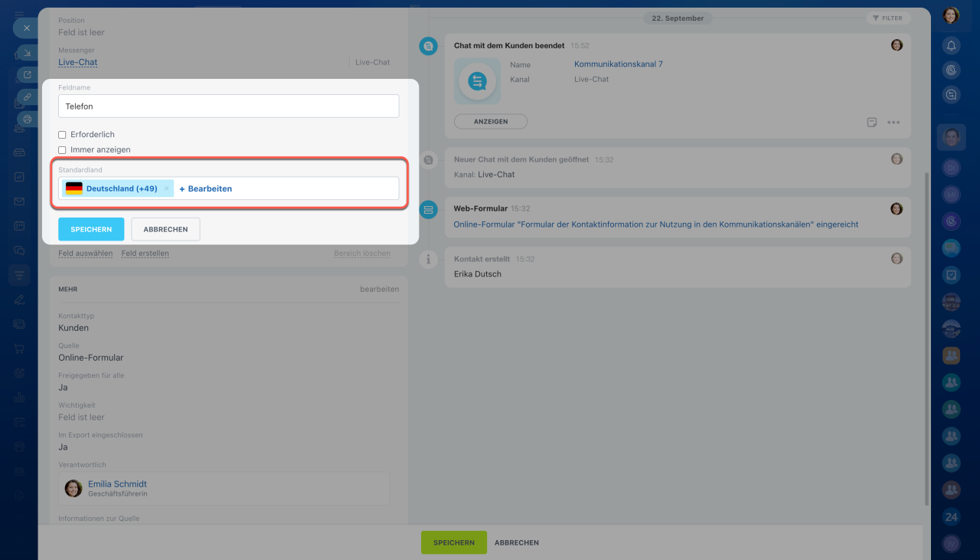Click the 'Erika Dutsch' text
The image size is (980, 560).
(478, 274)
